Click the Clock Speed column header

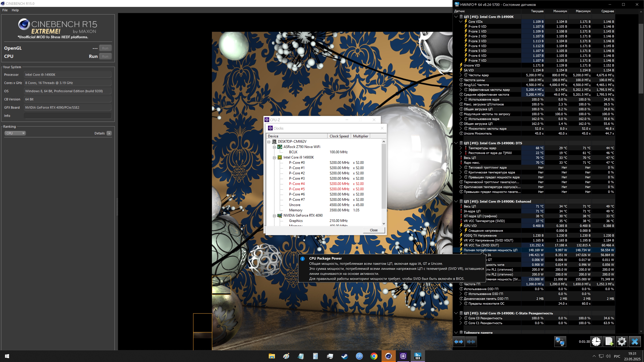coord(339,136)
